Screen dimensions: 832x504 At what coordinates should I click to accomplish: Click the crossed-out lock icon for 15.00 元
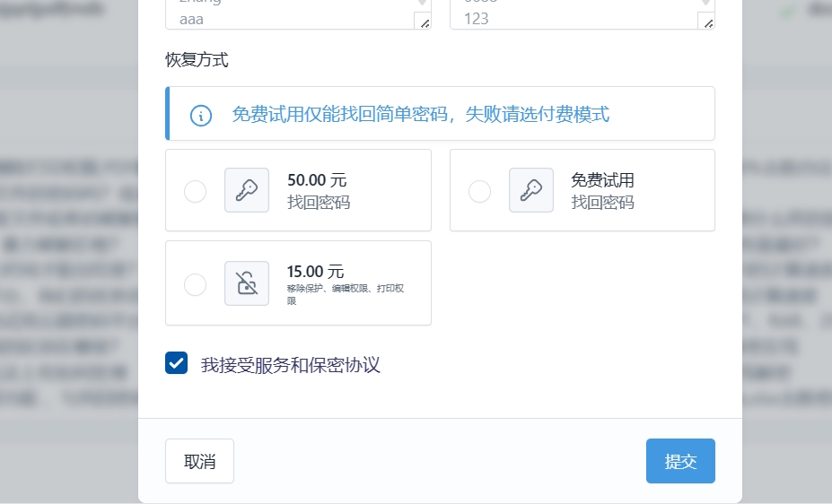click(247, 283)
